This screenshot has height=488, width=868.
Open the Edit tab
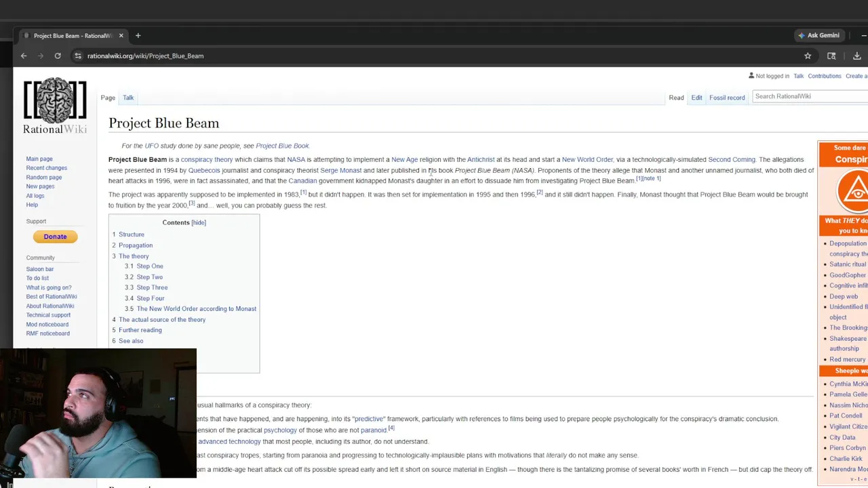[x=696, y=98]
